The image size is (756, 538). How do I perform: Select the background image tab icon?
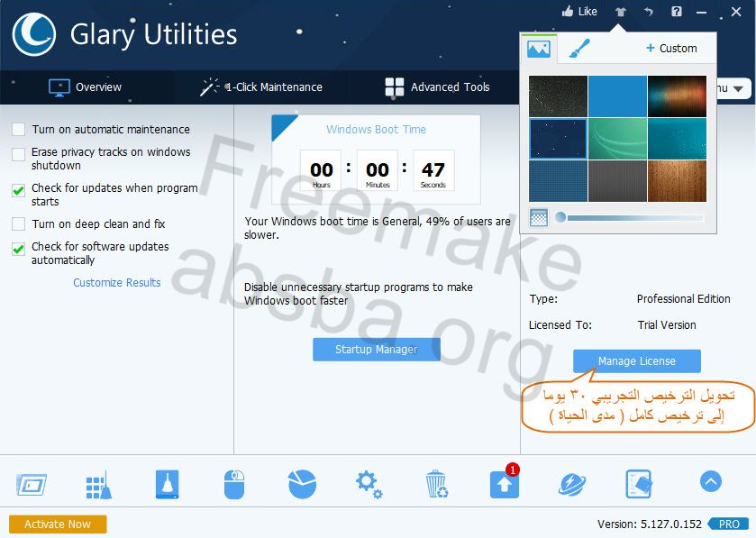click(539, 49)
